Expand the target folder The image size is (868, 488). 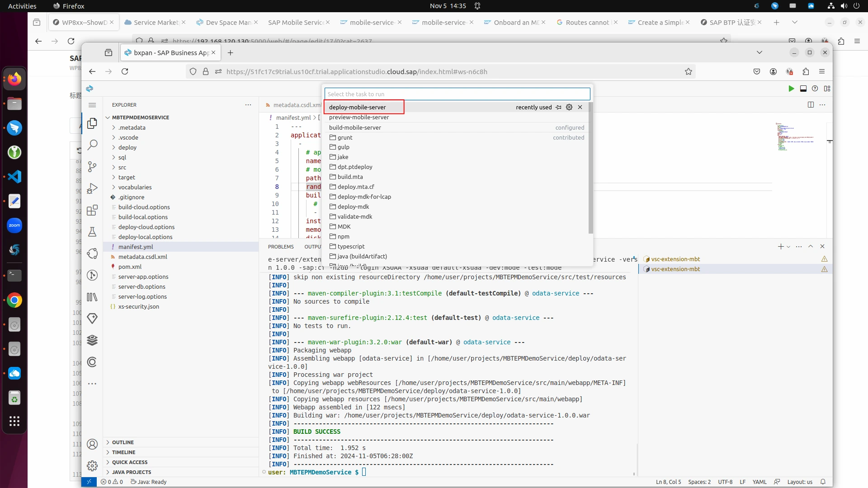(x=181, y=177)
